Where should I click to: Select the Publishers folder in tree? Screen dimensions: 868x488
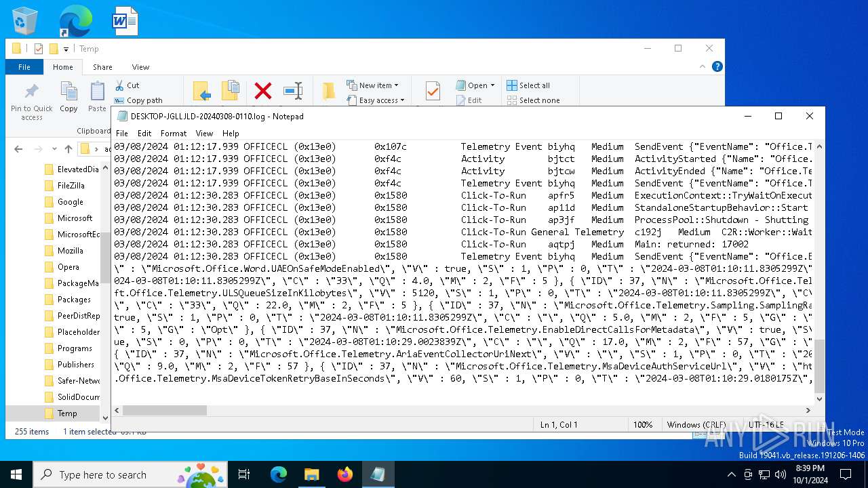pos(76,364)
